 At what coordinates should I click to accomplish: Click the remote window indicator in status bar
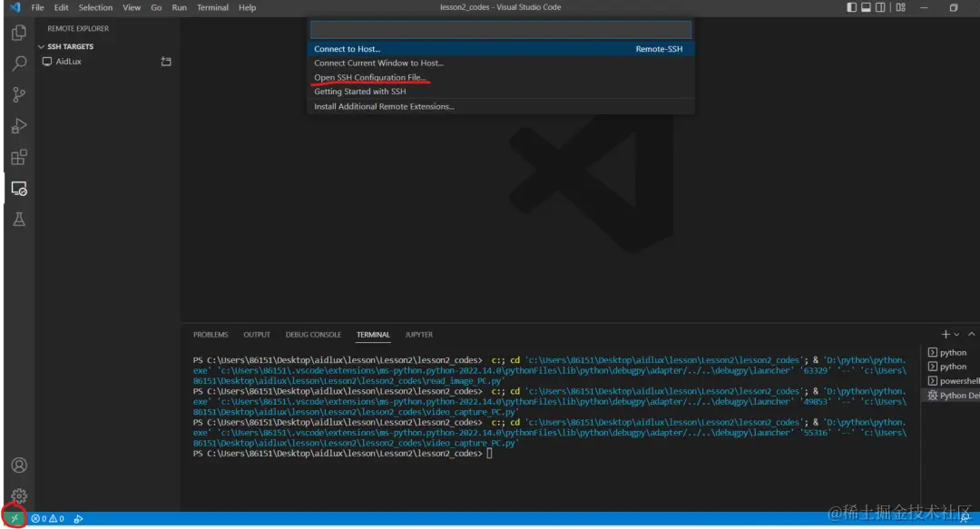point(14,518)
